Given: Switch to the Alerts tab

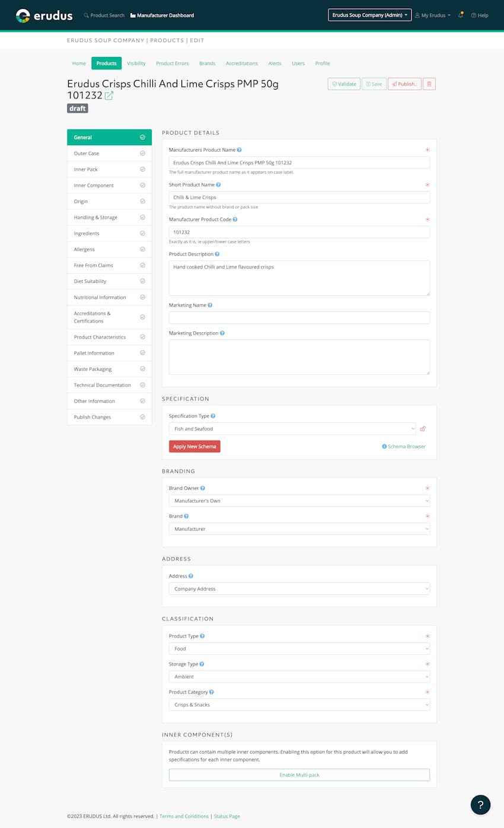Looking at the screenshot, I should (x=275, y=63).
